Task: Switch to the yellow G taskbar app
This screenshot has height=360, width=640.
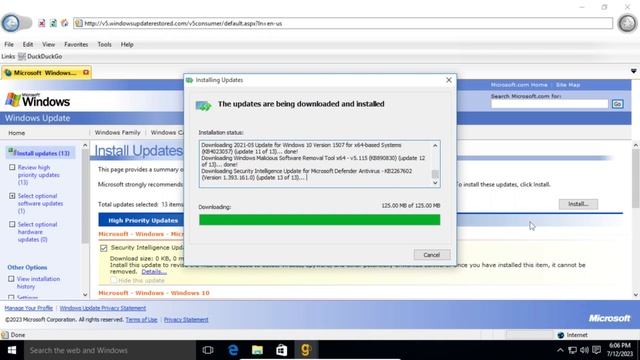Action: coord(306,350)
